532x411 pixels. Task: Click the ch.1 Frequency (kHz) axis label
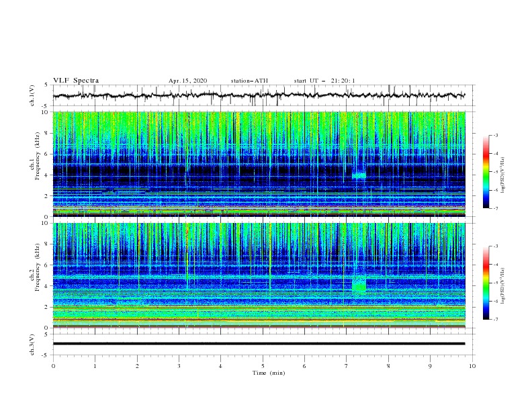pyautogui.click(x=34, y=155)
